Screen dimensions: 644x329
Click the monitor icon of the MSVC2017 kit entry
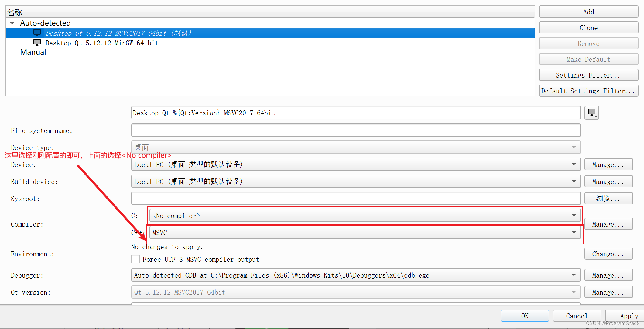click(x=37, y=32)
